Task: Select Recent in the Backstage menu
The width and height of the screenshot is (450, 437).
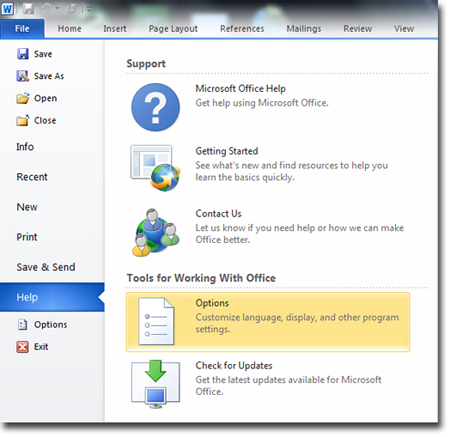Action: 32,177
